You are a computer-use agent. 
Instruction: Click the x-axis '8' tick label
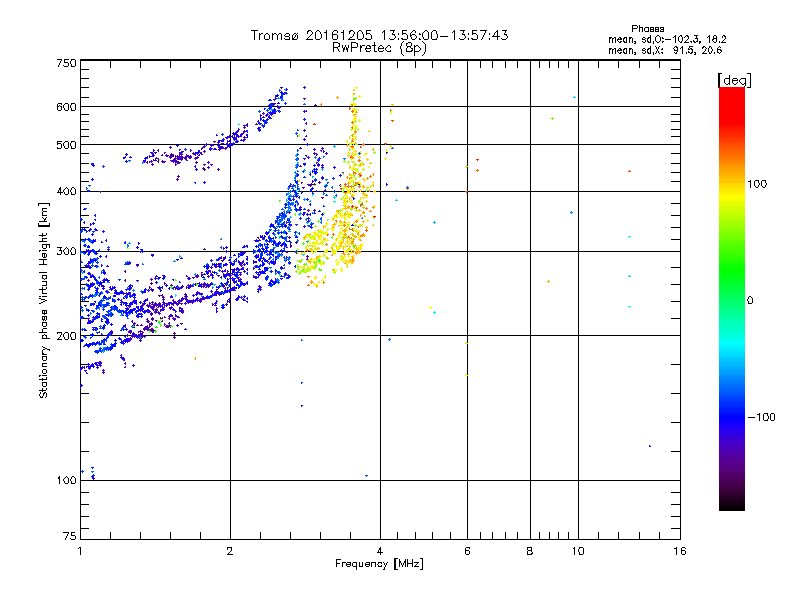(x=530, y=551)
